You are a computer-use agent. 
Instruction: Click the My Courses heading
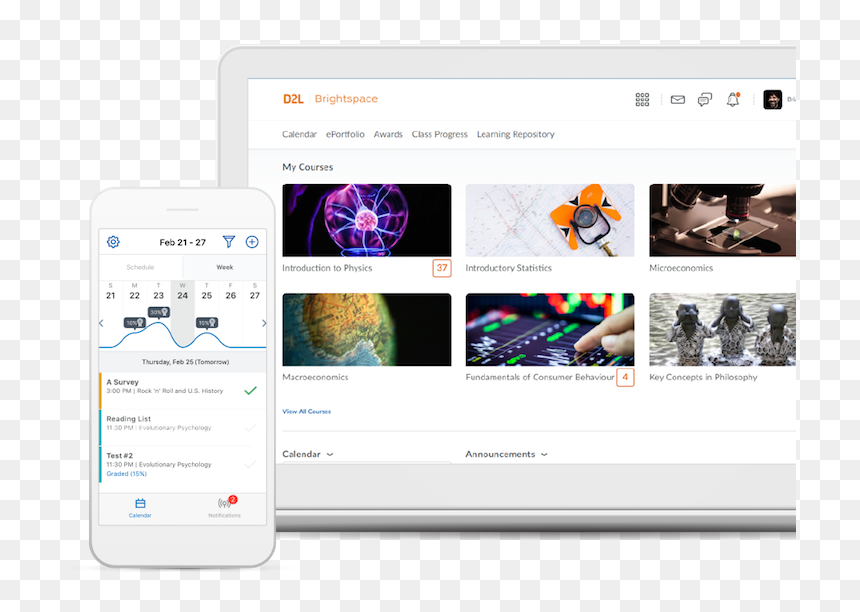pos(308,167)
